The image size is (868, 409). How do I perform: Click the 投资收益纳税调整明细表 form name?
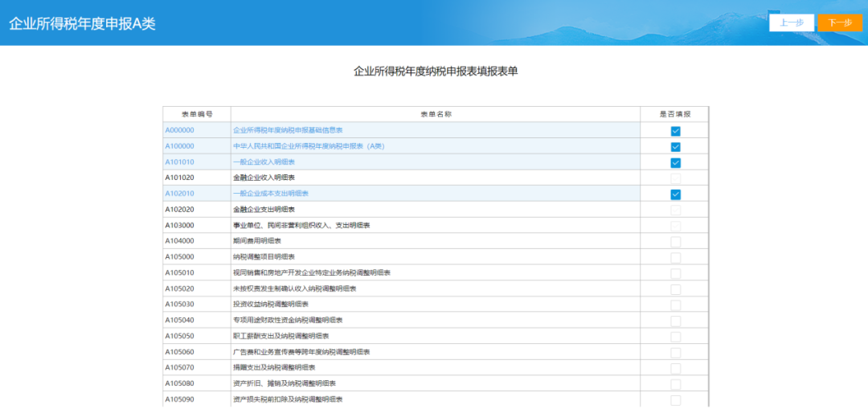[271, 305]
